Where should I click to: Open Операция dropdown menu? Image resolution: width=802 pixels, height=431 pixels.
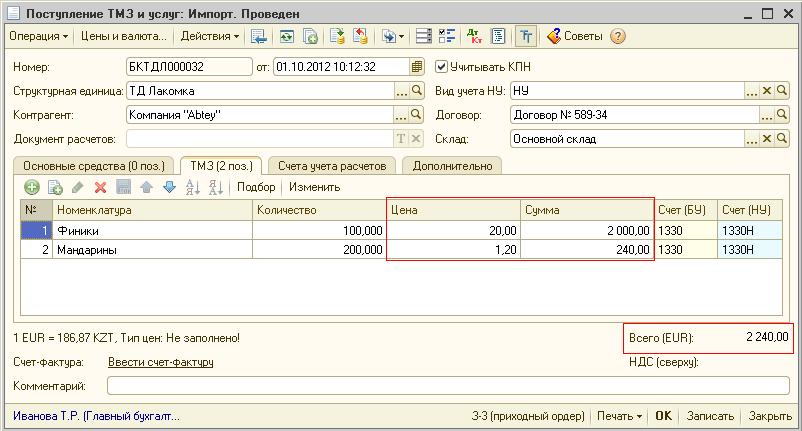pos(38,36)
